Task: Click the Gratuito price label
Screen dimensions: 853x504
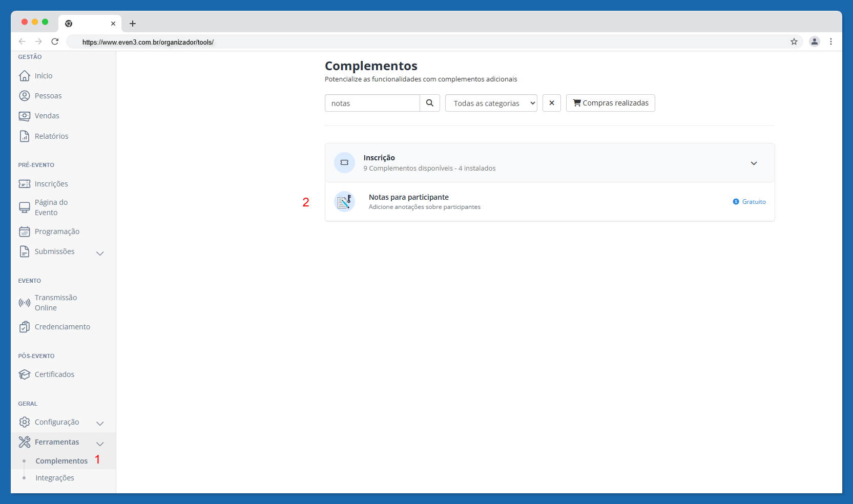Action: (750, 202)
